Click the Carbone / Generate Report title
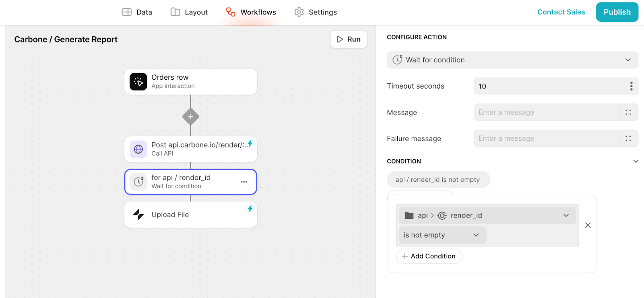Viewport: 644px width, 298px height. point(66,39)
